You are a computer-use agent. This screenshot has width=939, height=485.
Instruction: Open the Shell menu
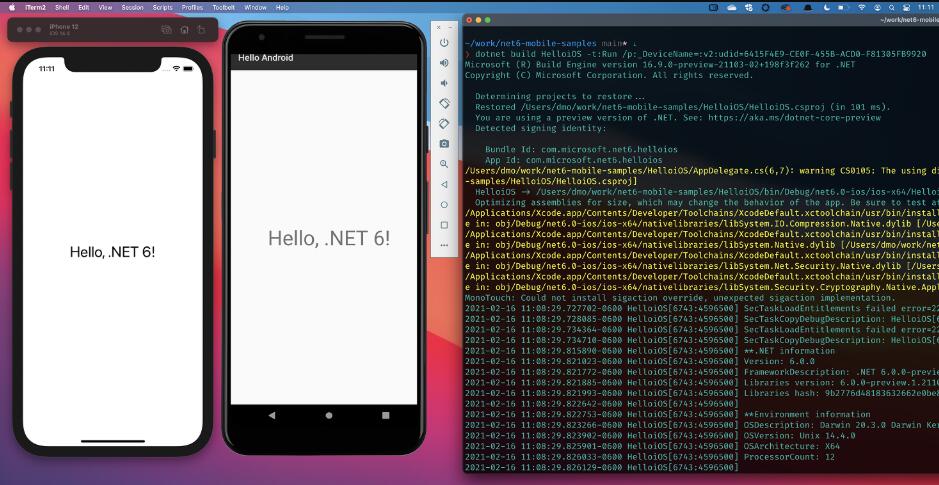[62, 7]
